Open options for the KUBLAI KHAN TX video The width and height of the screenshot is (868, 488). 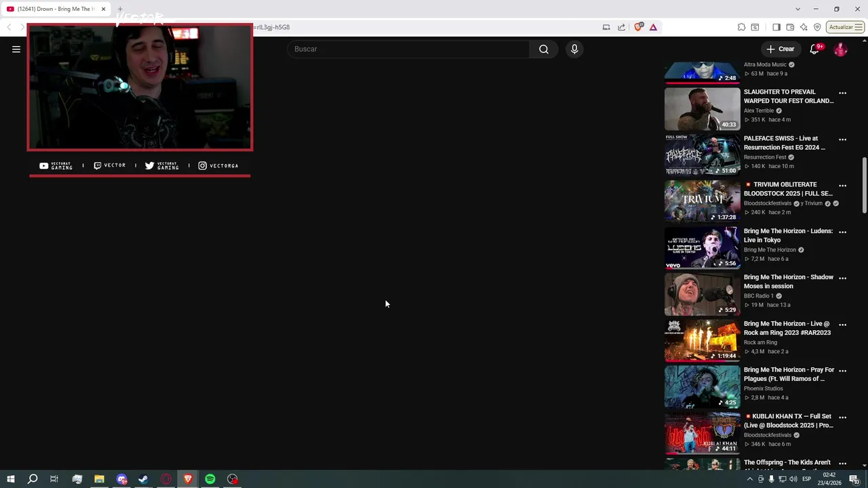click(x=842, y=418)
